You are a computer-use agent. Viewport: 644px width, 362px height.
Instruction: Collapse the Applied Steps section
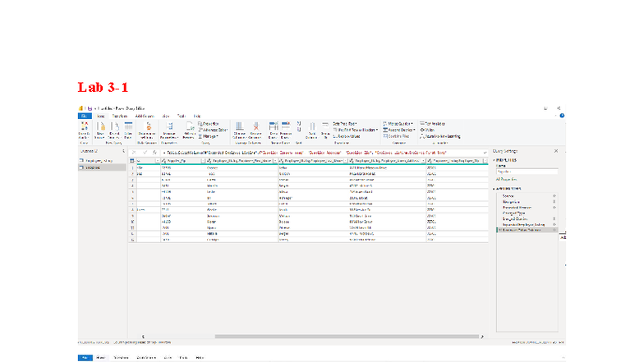click(x=494, y=189)
